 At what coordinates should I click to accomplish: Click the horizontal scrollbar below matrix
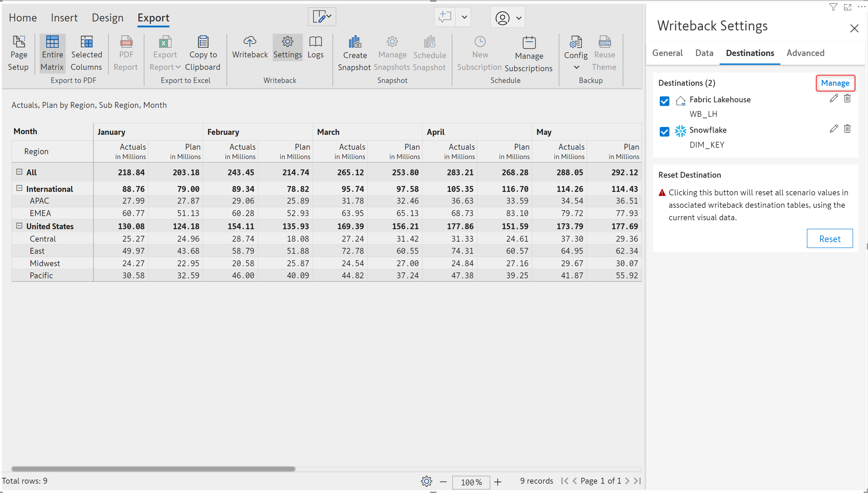[x=153, y=469]
